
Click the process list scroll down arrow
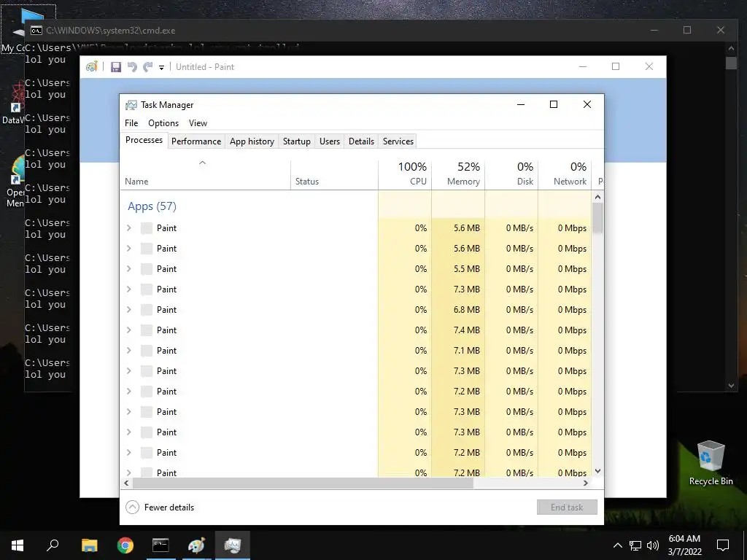pos(597,471)
